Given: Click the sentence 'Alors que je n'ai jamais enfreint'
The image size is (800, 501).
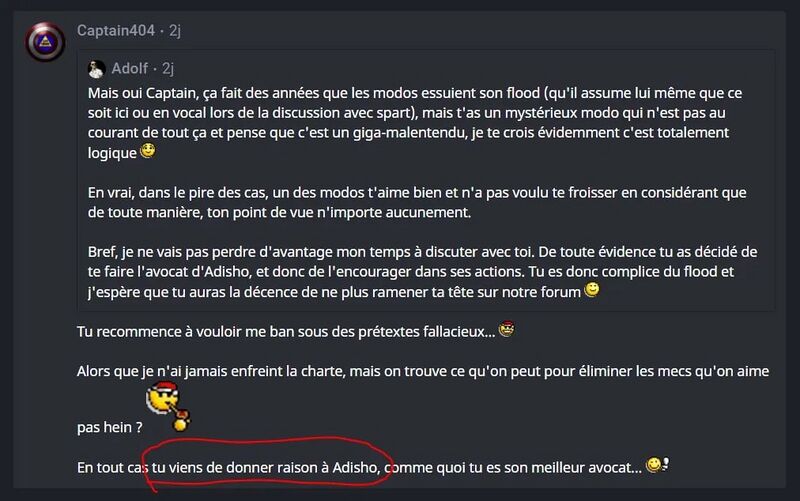Looking at the screenshot, I should coord(423,371).
